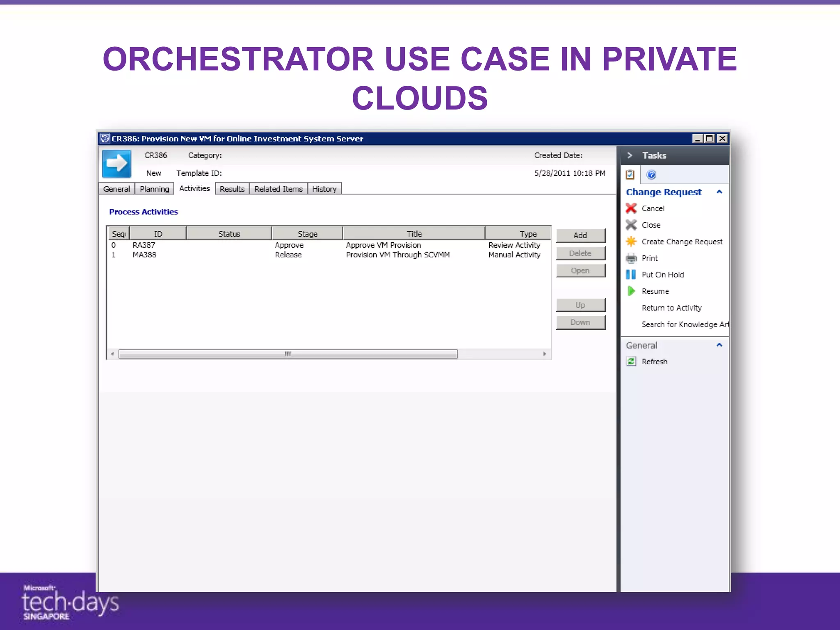Viewport: 840px width, 630px height.
Task: Collapse the Change Request section
Action: tap(719, 192)
